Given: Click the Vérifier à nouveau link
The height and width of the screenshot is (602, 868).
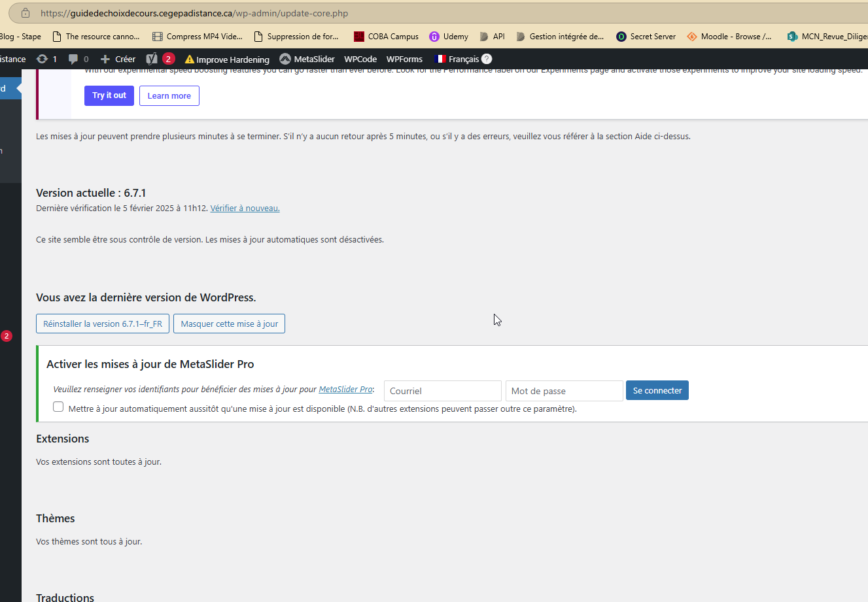Looking at the screenshot, I should [245, 208].
